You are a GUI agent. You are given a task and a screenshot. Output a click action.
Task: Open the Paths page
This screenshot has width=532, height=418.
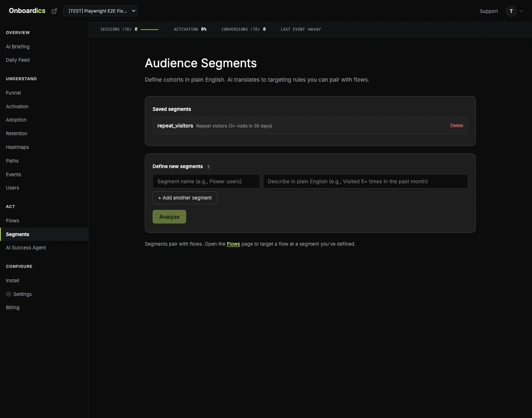[x=44, y=161]
